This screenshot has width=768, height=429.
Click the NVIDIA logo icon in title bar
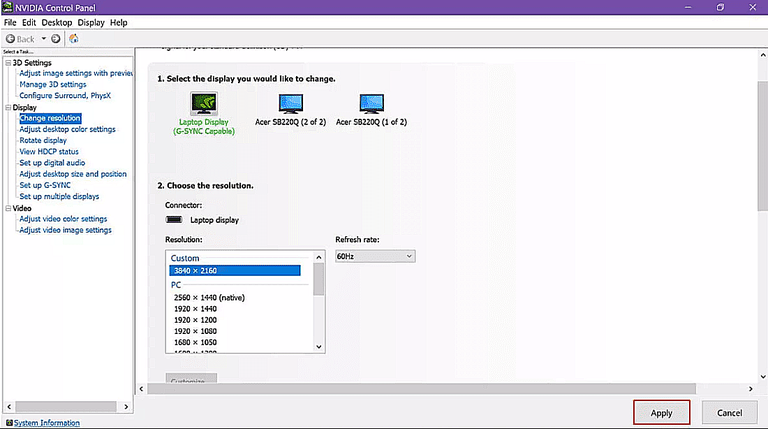(x=7, y=7)
